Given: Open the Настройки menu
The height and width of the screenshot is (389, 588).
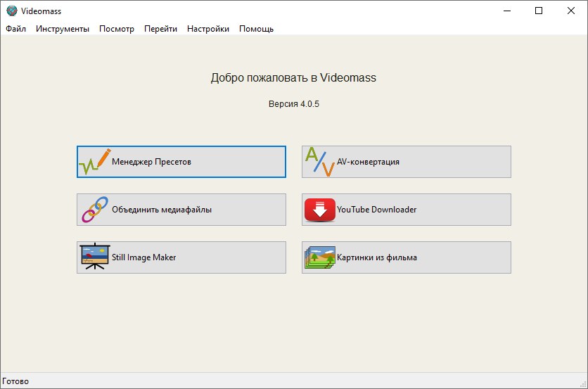Looking at the screenshot, I should pyautogui.click(x=208, y=29).
